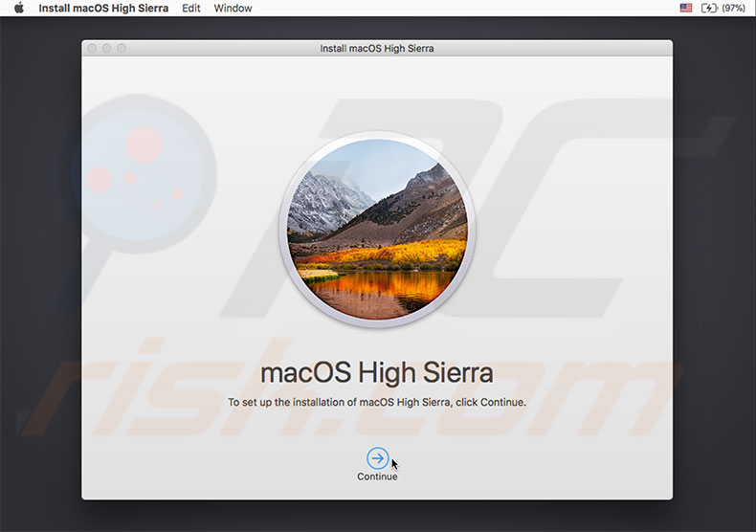Viewport: 756px width, 532px height.
Task: Open the Apple menu
Action: pyautogui.click(x=19, y=9)
